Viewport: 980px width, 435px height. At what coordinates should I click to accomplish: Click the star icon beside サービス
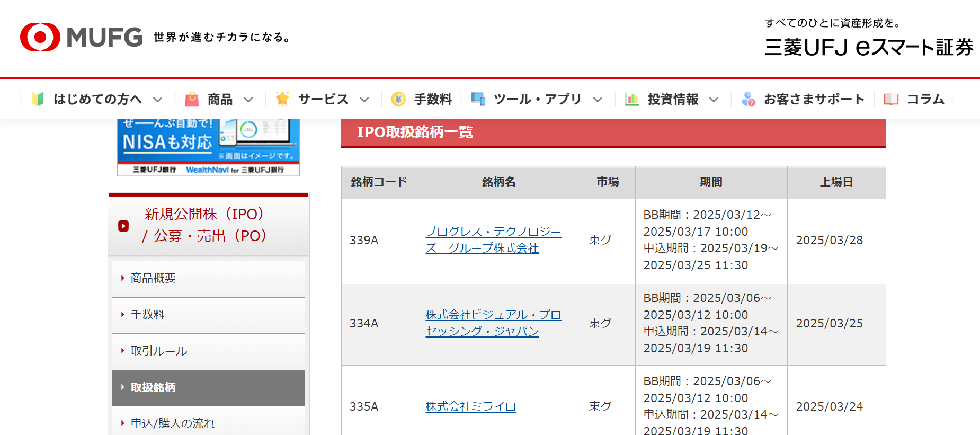coord(282,99)
